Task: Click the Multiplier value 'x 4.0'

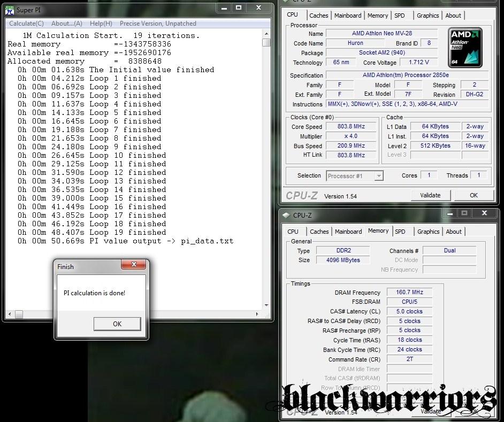Action: (x=351, y=136)
